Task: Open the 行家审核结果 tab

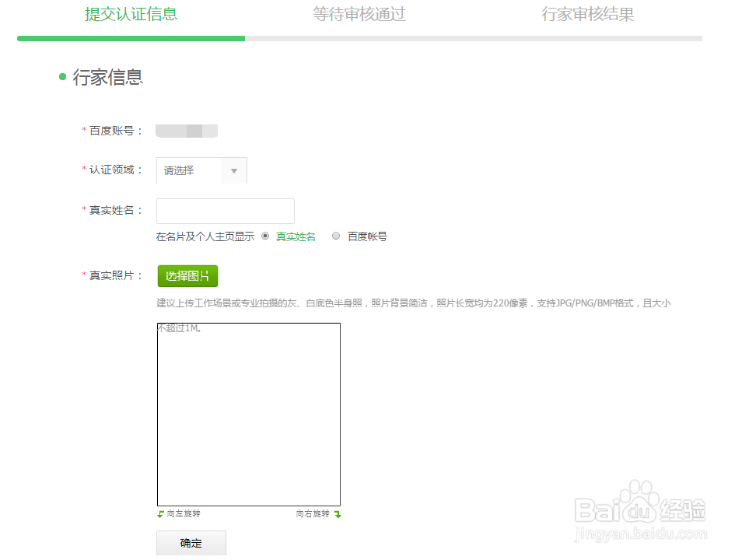Action: [588, 14]
